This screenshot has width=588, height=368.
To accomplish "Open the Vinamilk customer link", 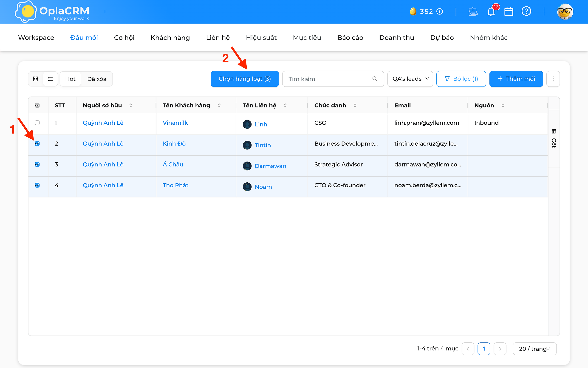I will pyautogui.click(x=175, y=123).
